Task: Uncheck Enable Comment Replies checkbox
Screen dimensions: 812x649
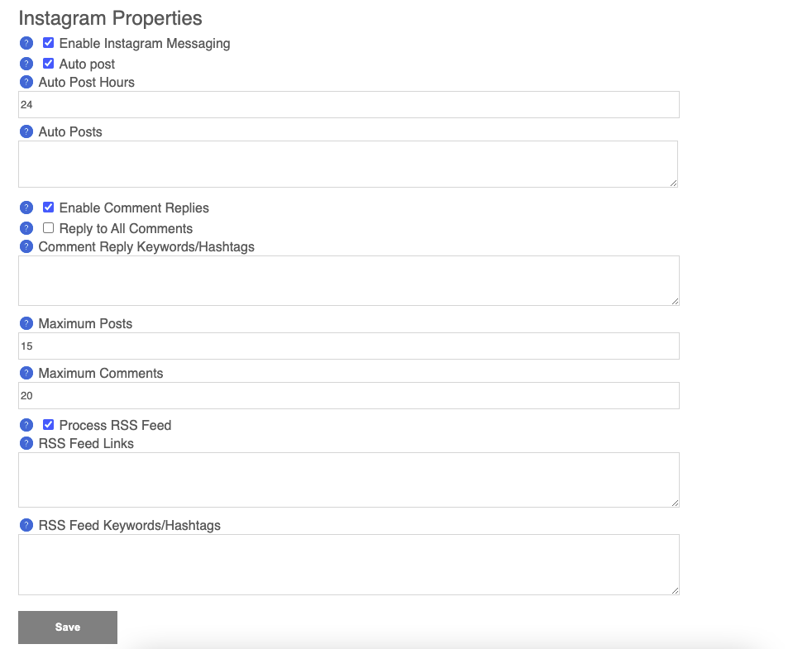Action: (48, 208)
